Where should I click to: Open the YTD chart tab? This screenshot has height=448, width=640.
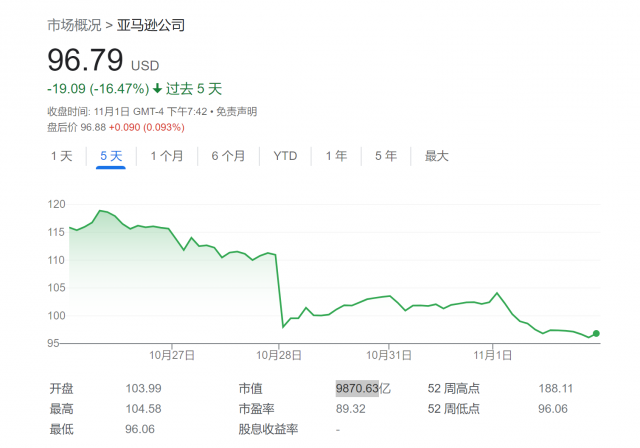click(x=285, y=156)
